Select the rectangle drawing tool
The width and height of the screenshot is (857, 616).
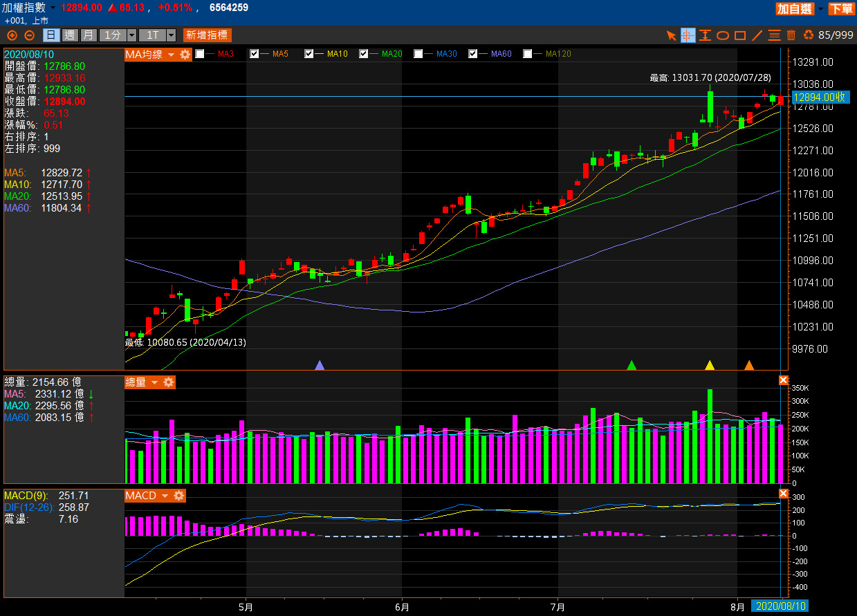(x=739, y=35)
